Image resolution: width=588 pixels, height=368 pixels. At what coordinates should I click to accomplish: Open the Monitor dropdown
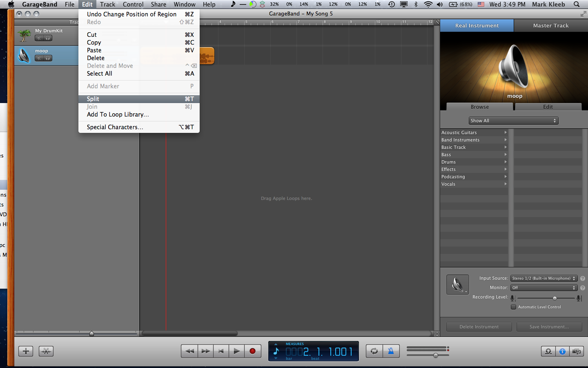[x=544, y=288]
